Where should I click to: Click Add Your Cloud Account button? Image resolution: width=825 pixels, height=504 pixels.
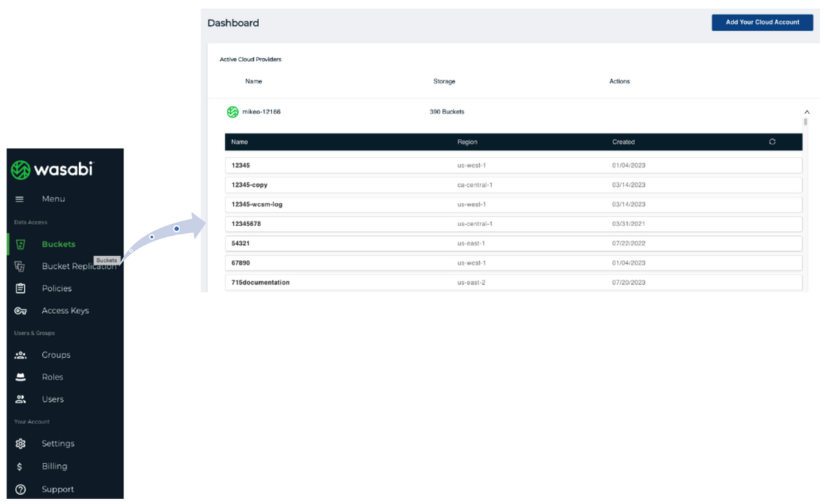(762, 22)
